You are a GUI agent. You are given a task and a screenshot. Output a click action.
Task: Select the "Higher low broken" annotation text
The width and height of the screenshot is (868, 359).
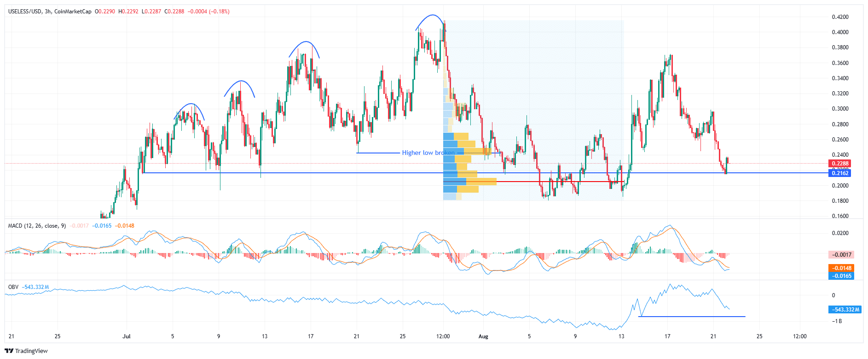tap(428, 153)
